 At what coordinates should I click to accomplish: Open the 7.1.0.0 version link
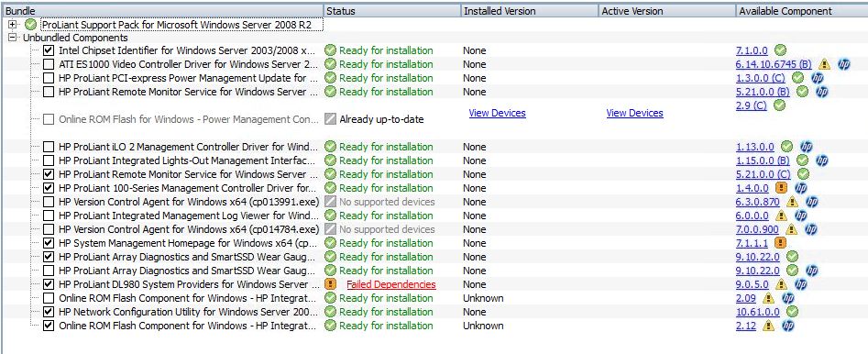coord(753,50)
